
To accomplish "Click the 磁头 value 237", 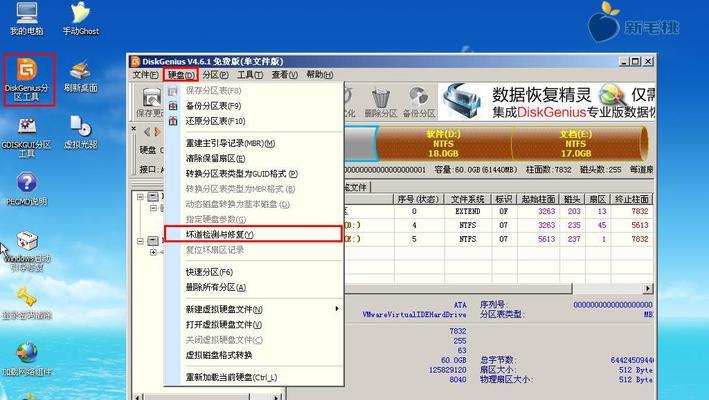I will point(574,239).
